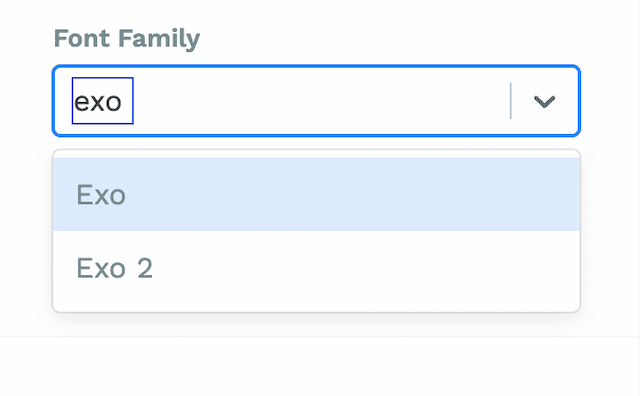The image size is (640, 396).
Task: Collapse the Font Family dropdown via chevron
Action: point(544,101)
